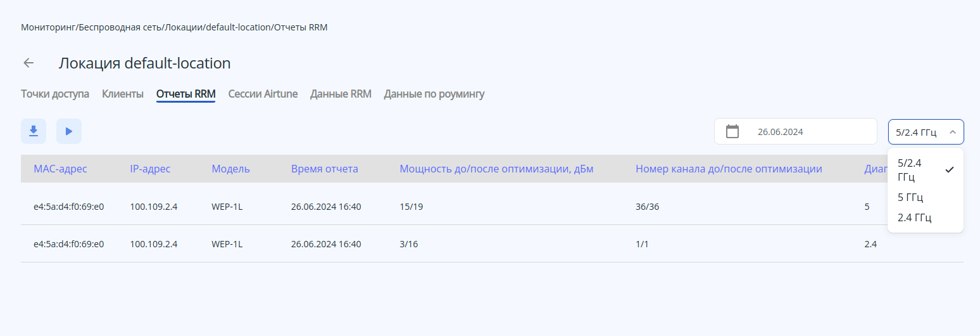Choose the 5 ГГц option
Viewport: 980px width, 336px height.
[x=910, y=197]
